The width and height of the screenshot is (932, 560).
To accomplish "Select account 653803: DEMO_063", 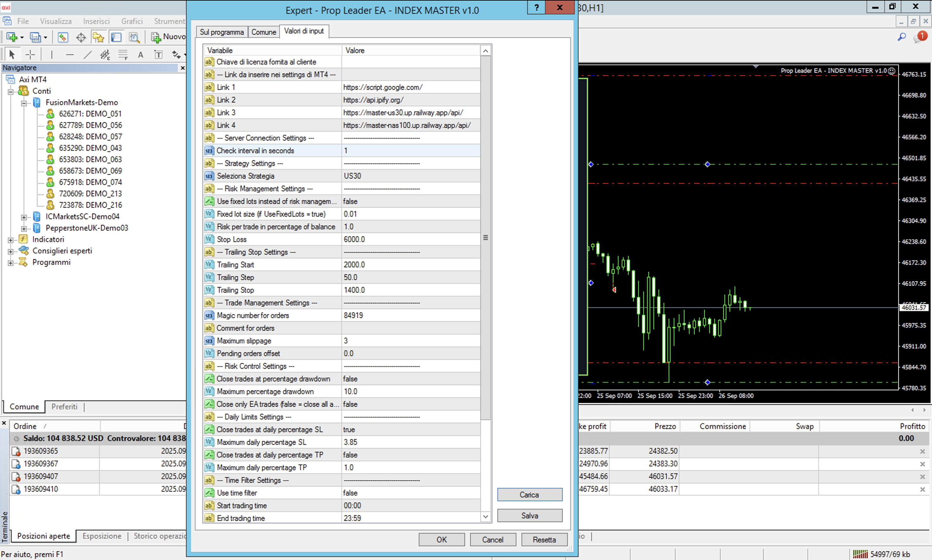I will (90, 159).
